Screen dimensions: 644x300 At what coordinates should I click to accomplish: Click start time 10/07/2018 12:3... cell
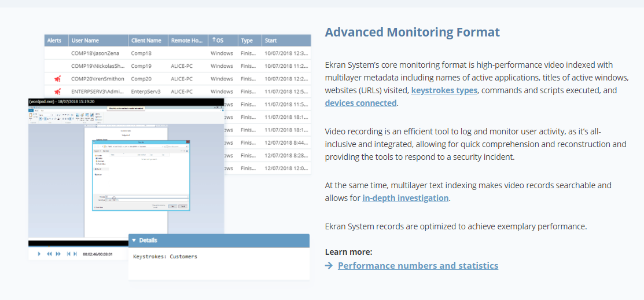click(286, 53)
